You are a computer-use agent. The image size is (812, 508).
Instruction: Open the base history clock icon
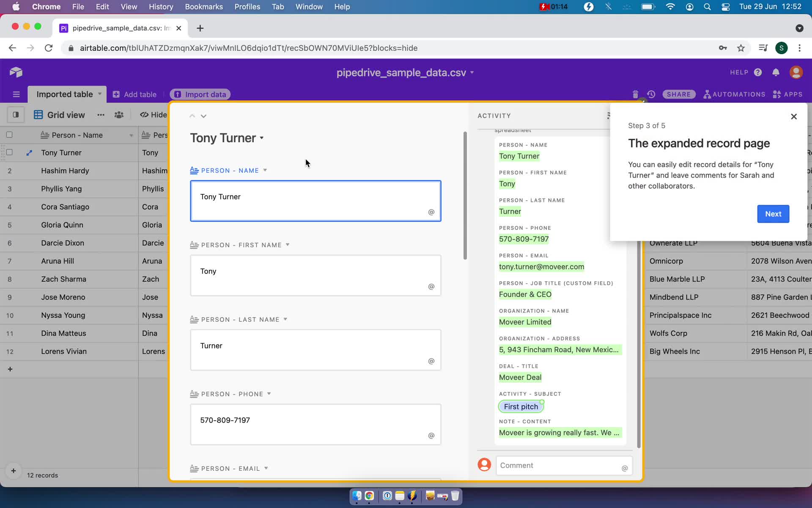click(651, 94)
